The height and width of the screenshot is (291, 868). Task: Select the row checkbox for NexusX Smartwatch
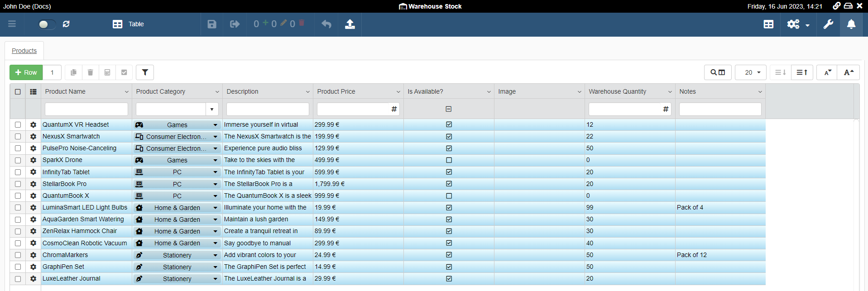coord(18,137)
